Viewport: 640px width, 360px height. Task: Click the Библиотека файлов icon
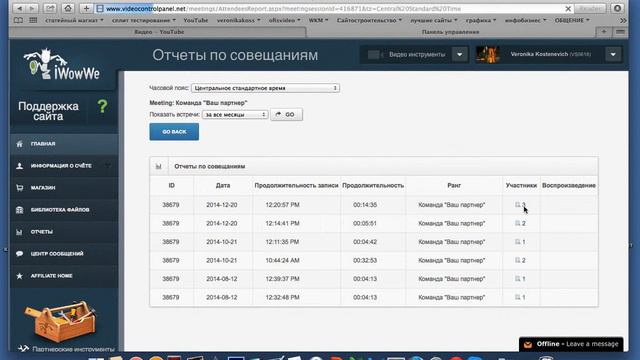point(19,210)
